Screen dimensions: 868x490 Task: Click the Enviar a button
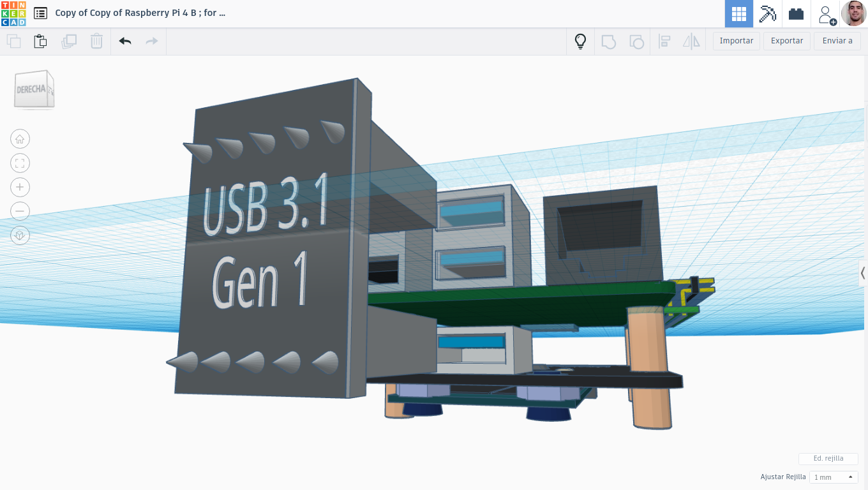coord(837,41)
